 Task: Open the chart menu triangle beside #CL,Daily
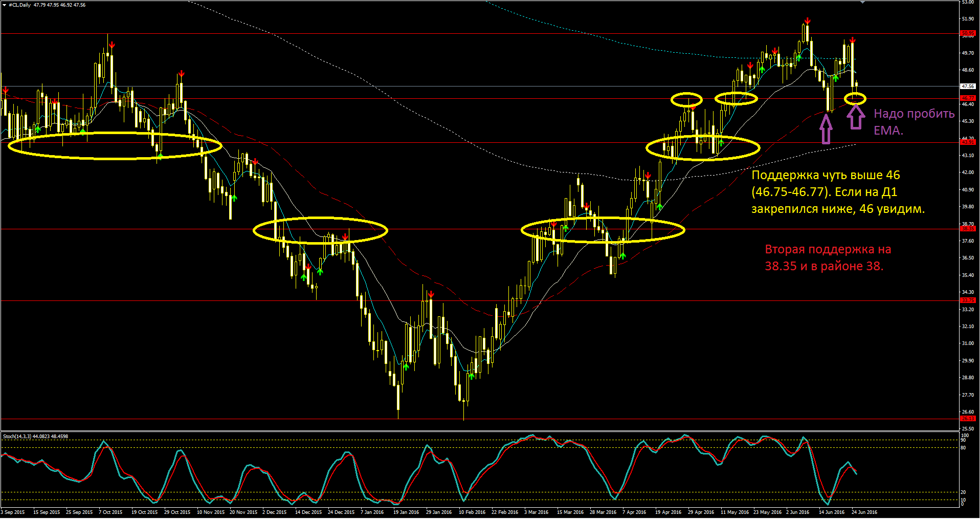(x=4, y=5)
